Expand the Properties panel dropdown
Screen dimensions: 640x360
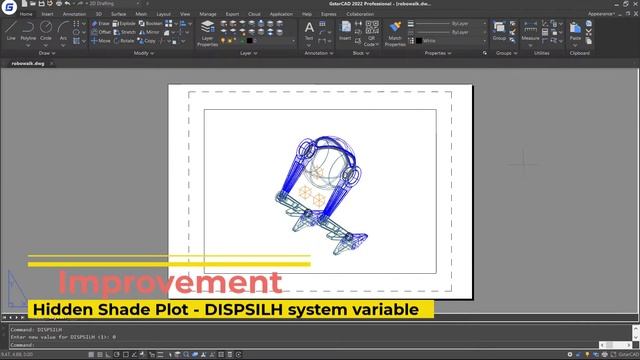[438, 53]
